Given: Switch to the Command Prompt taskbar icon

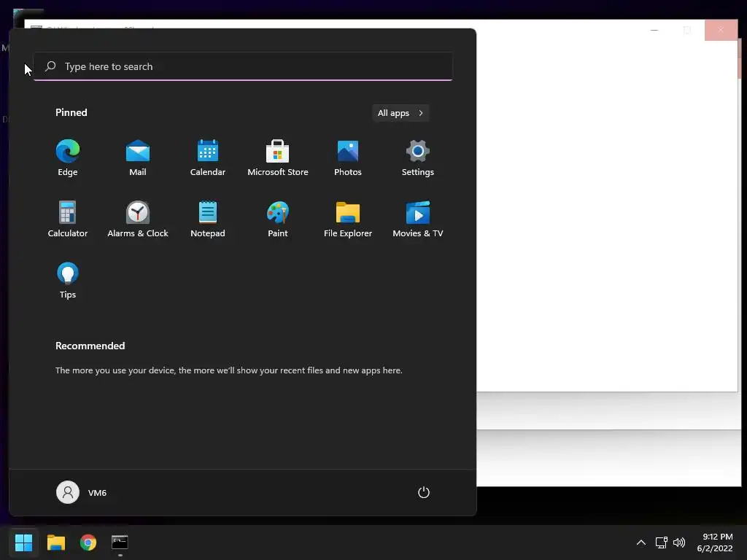Looking at the screenshot, I should 120,542.
